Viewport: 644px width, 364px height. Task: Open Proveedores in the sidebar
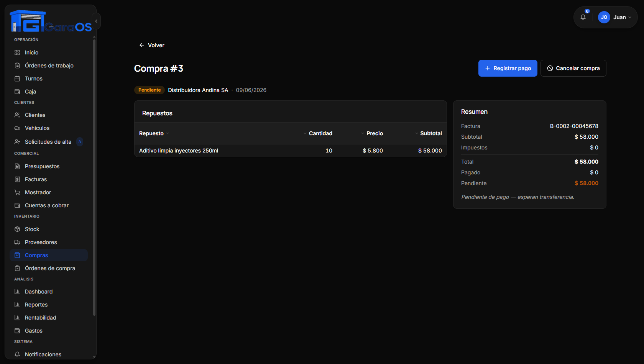[x=49, y=242]
